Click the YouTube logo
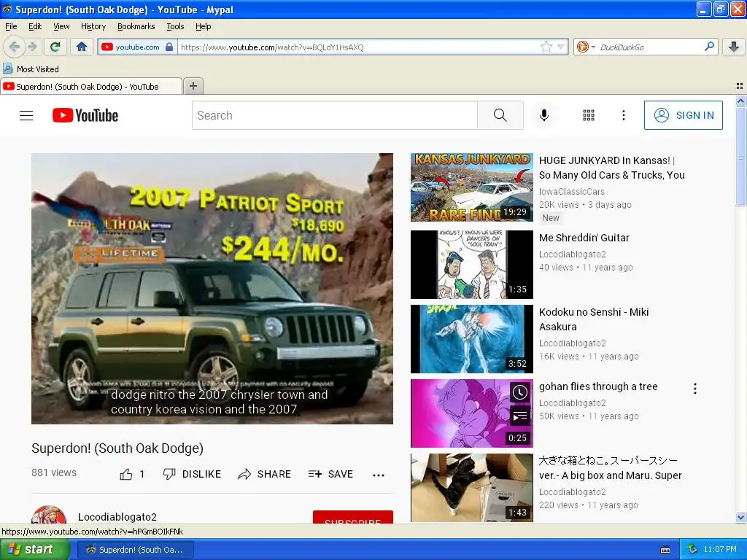 click(x=85, y=115)
